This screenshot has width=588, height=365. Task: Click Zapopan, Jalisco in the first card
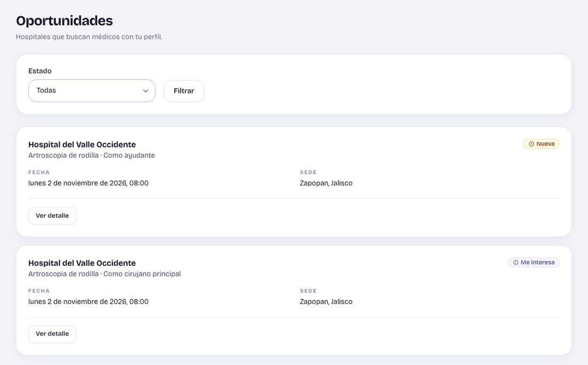[x=326, y=183]
